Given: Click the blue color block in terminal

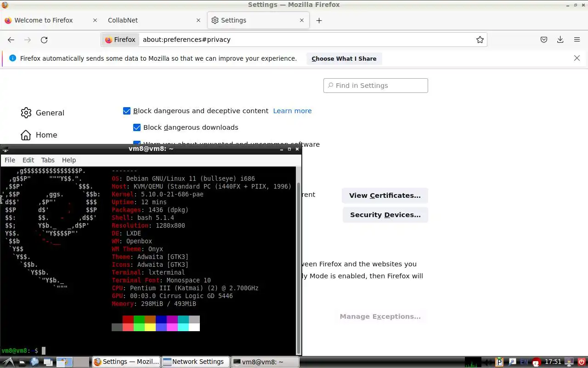Looking at the screenshot, I should [161, 320].
